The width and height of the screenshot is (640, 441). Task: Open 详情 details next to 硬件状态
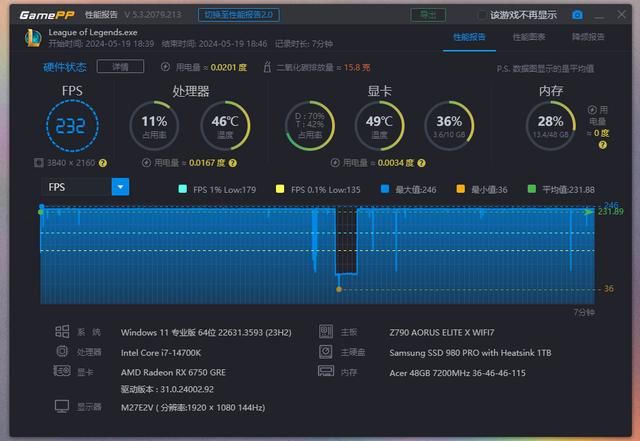(120, 66)
